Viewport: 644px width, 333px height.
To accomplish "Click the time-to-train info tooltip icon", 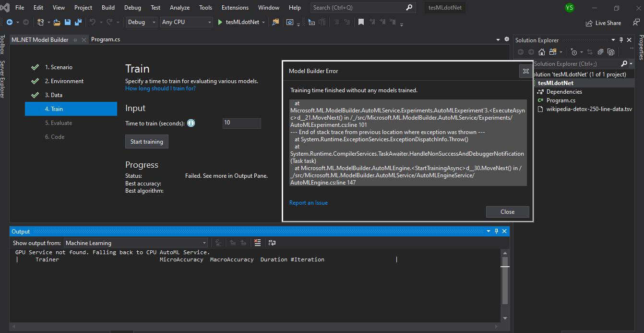I will (x=191, y=123).
